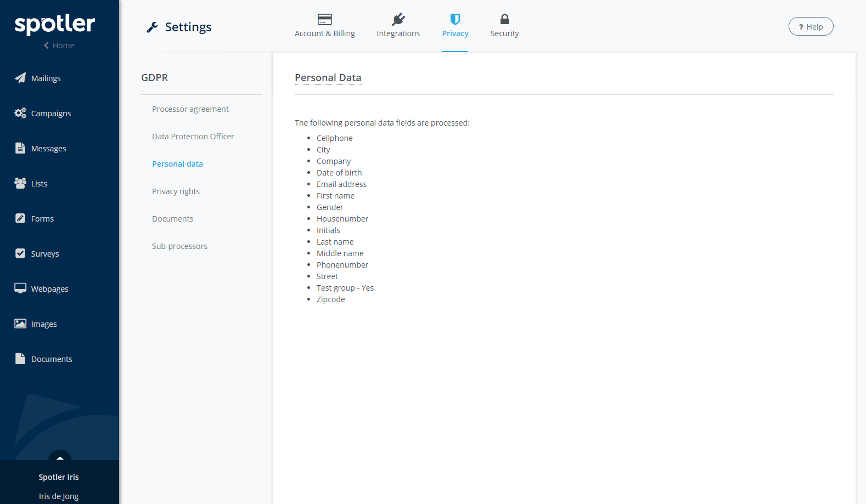
Task: Click the Spotler logo
Action: click(55, 24)
